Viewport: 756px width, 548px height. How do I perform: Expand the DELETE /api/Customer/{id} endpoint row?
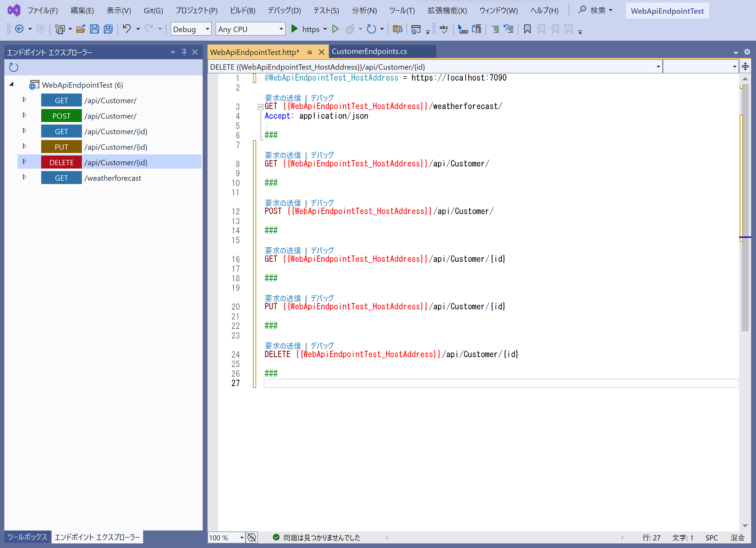(24, 162)
